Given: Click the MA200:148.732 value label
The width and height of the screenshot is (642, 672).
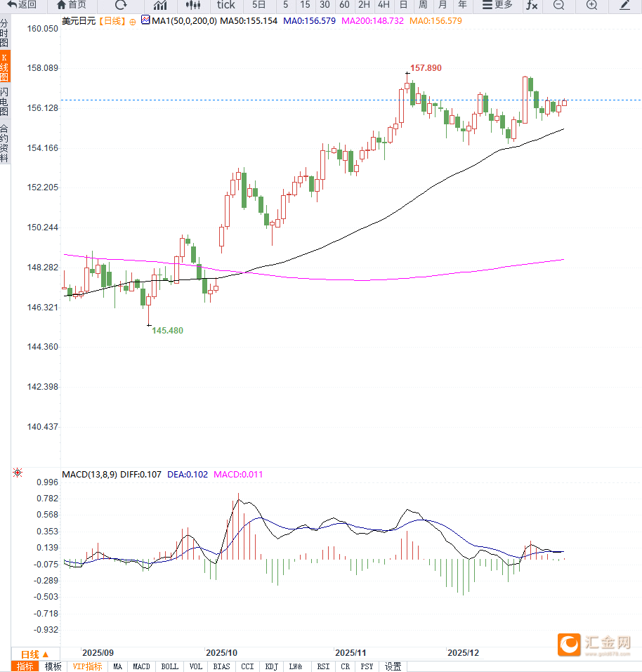Looking at the screenshot, I should 372,21.
